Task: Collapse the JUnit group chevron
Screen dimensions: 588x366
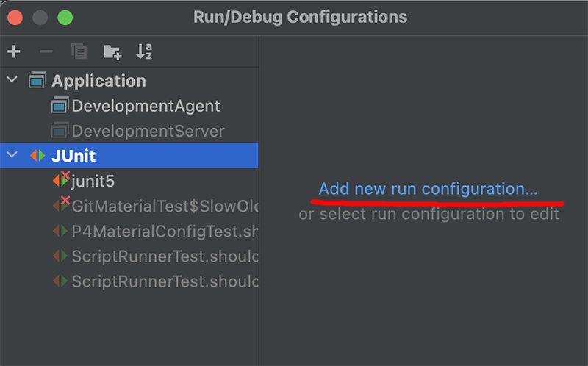Action: pyautogui.click(x=12, y=154)
